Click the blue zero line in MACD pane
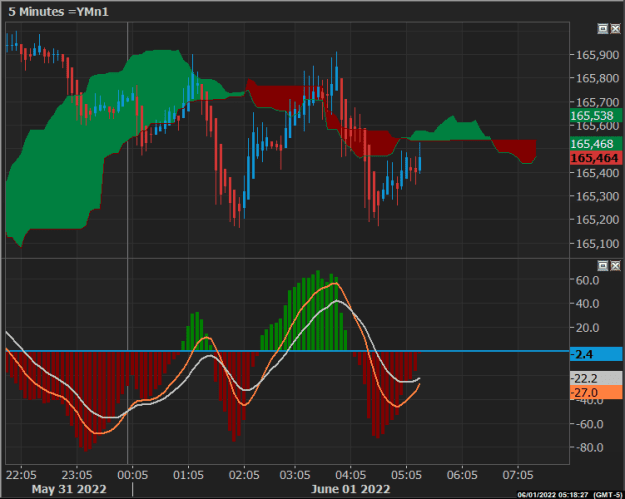 point(287,351)
